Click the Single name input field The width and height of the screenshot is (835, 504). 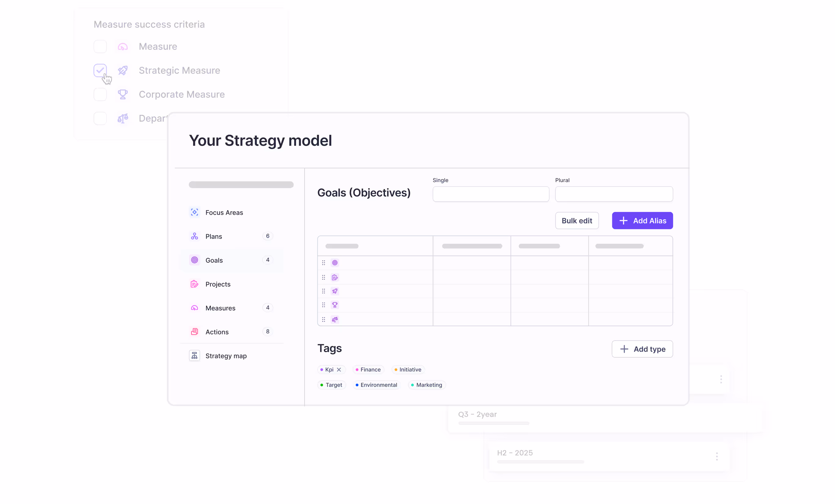pos(491,194)
